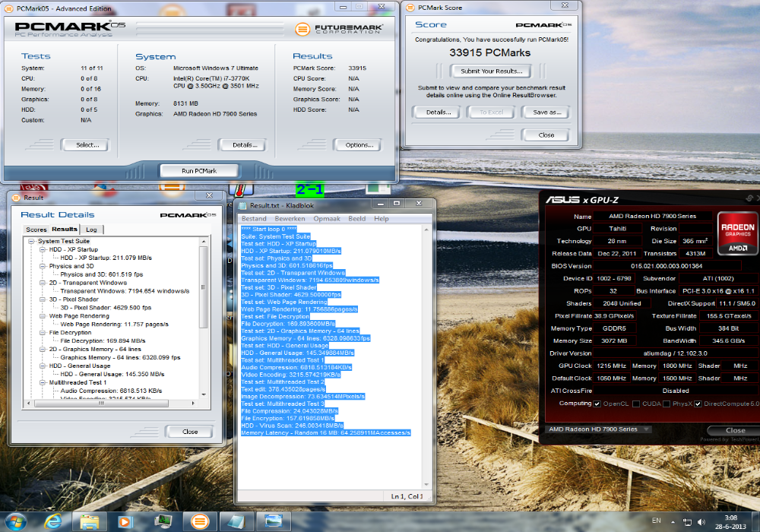Click the PCMark05 main window title icon
760x532 pixels.
coord(10,8)
